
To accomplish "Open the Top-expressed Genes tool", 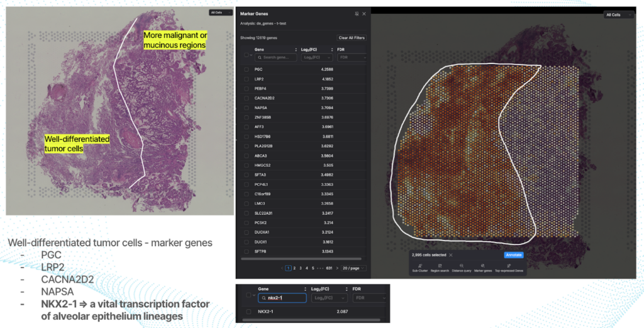I will (x=509, y=266).
